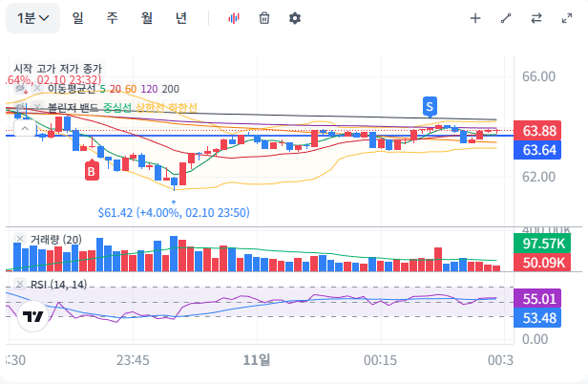Screen dimensions: 588x384
Task: Open the 1분 interval dropdown
Action: 37,18
